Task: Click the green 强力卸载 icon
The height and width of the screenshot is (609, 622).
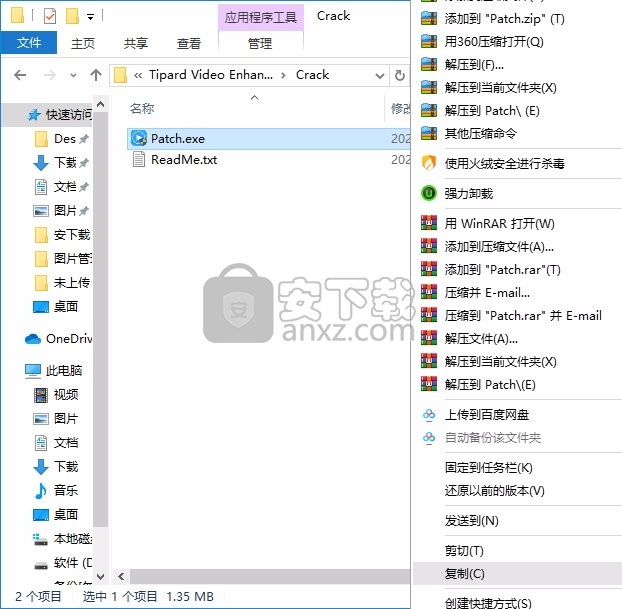Action: 429,193
